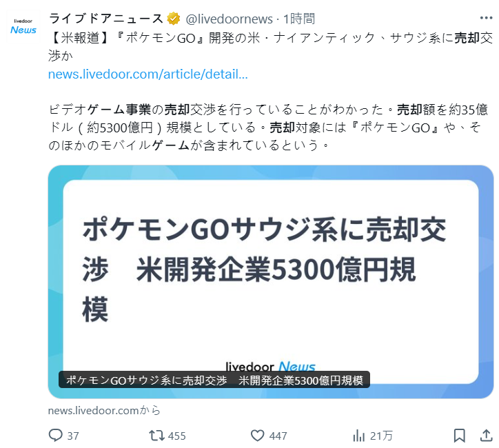This screenshot has height=448, width=499.
Task: Click the dark caption overlay on card
Action: pyautogui.click(x=214, y=380)
